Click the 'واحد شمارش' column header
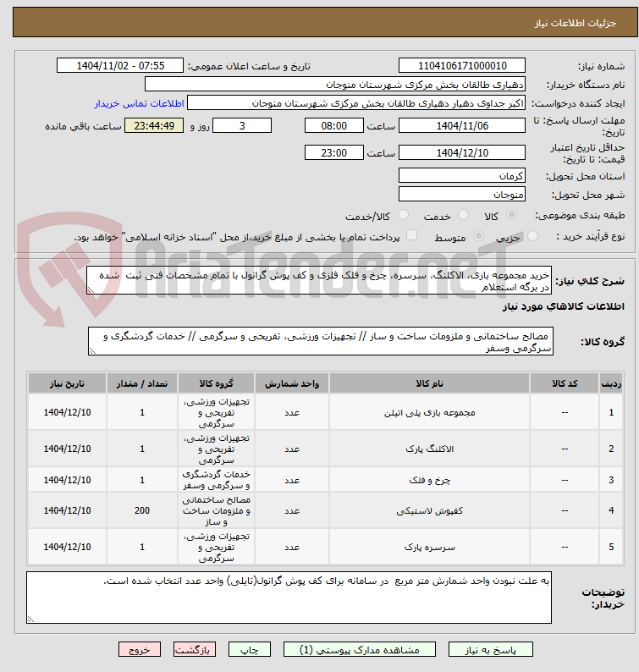 (x=292, y=383)
